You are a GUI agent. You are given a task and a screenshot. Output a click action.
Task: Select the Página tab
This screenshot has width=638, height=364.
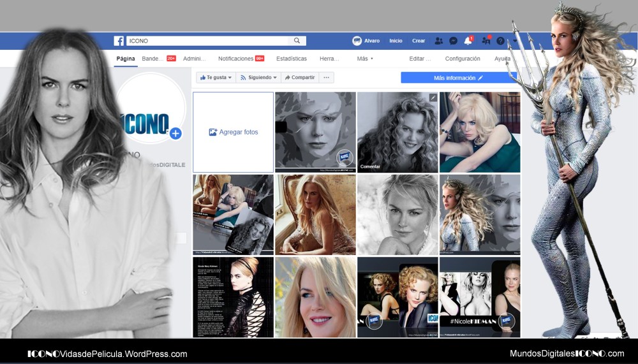pyautogui.click(x=126, y=59)
